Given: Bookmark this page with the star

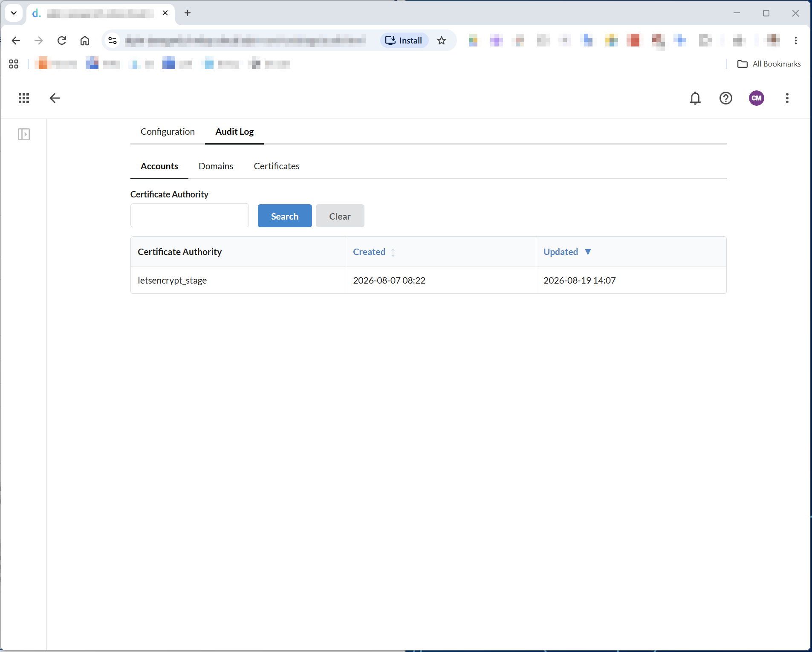Looking at the screenshot, I should click(x=442, y=41).
